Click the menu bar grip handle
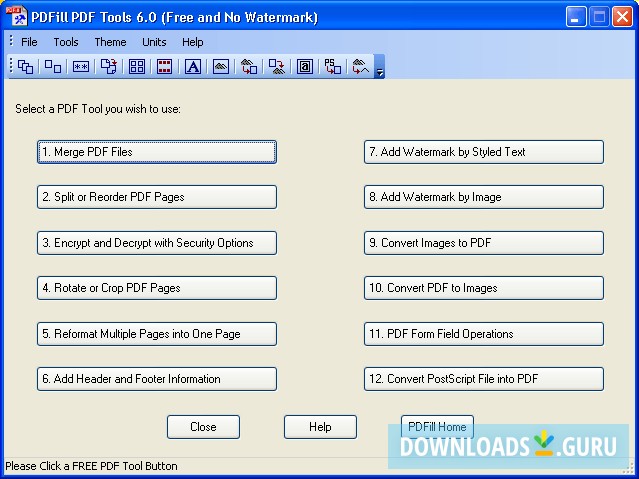The width and height of the screenshot is (639, 479). 11,41
